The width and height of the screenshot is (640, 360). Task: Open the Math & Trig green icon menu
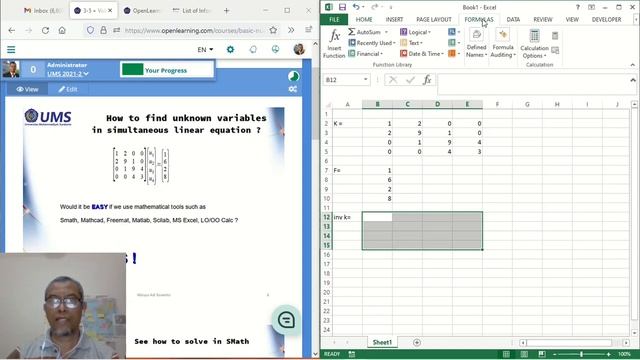[x=454, y=42]
